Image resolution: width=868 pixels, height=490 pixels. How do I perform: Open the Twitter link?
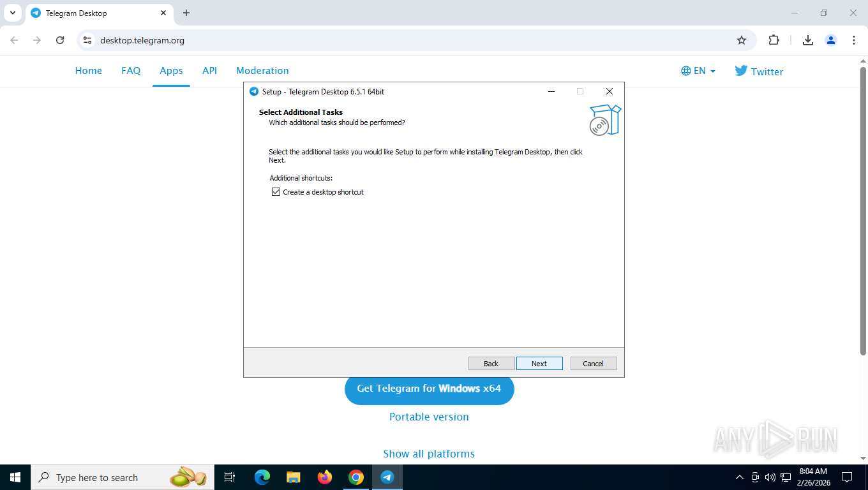(x=759, y=71)
